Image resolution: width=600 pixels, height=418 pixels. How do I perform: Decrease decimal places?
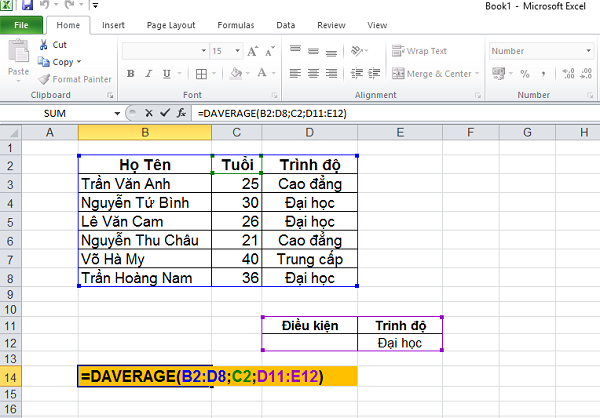(586, 73)
